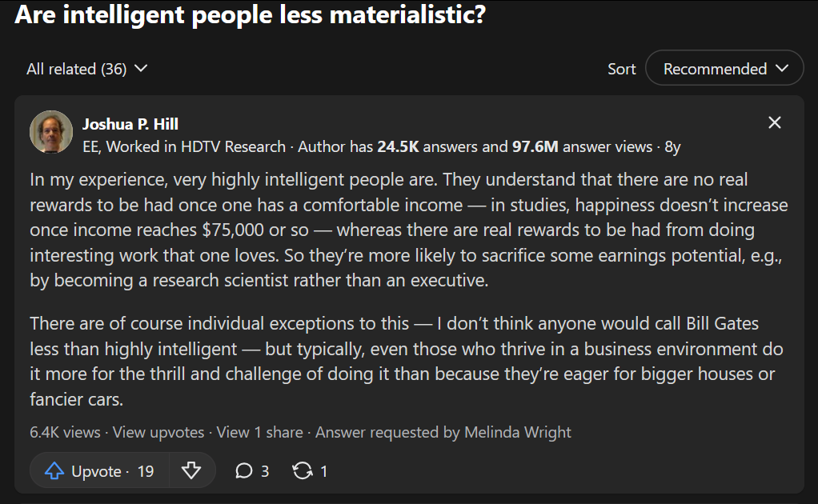Open Joshua P. Hill's profile photo
The width and height of the screenshot is (818, 504).
click(51, 132)
